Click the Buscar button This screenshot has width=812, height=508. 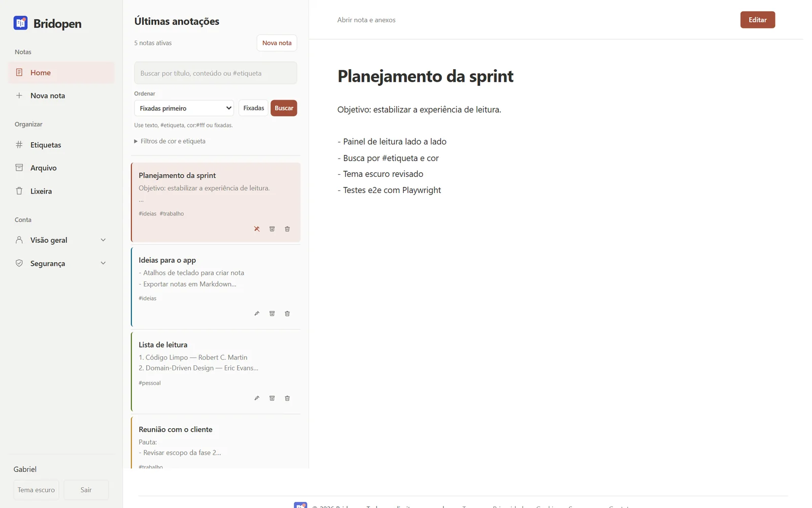point(284,108)
